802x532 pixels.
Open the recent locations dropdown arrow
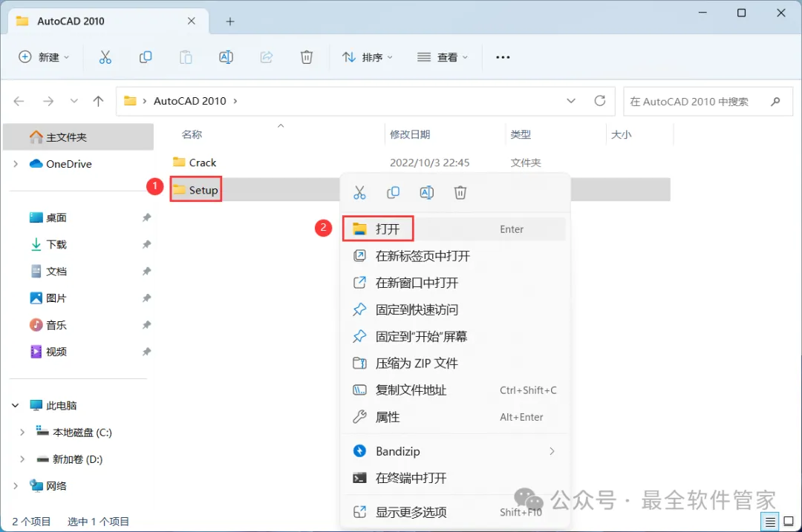point(74,101)
